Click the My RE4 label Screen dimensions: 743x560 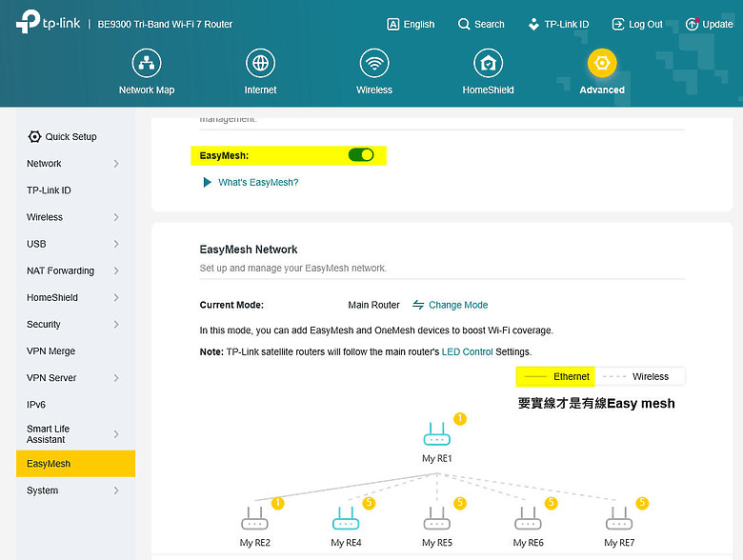pos(346,543)
